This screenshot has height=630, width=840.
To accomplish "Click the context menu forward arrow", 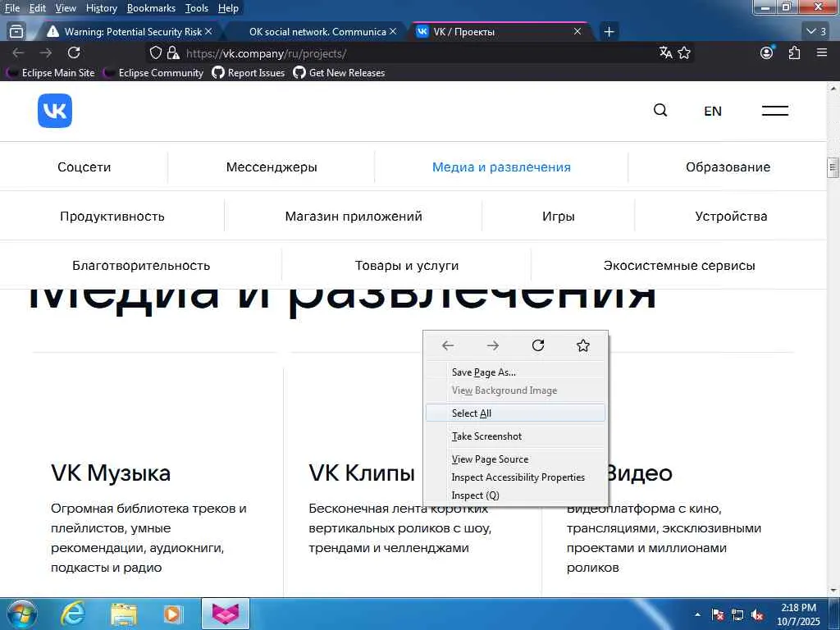I will pyautogui.click(x=493, y=345).
